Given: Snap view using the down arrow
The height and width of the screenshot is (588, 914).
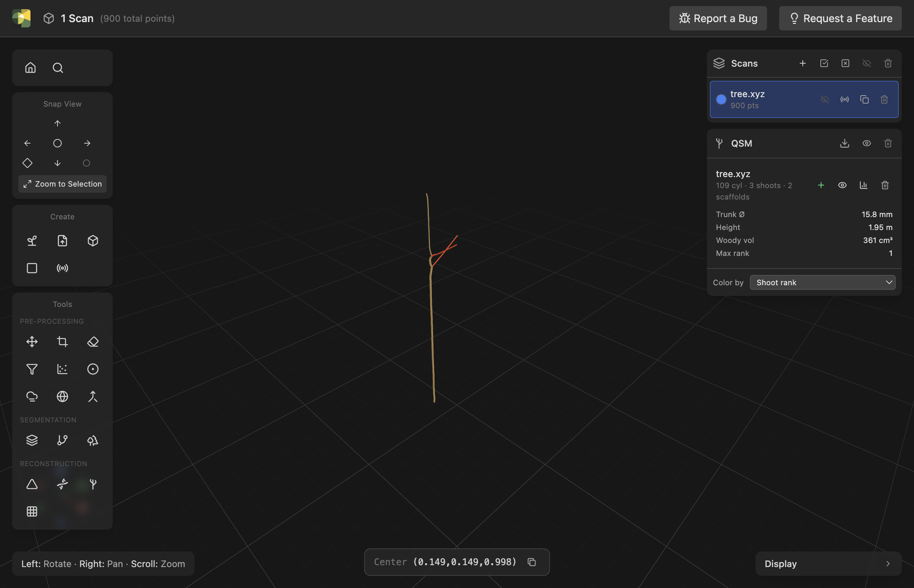Looking at the screenshot, I should 57,163.
